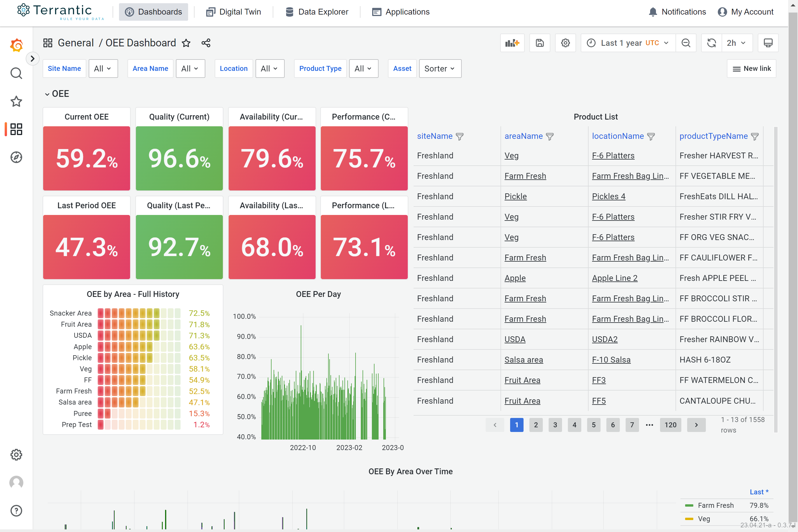Open Area Name All dropdown
The image size is (798, 532).
click(x=190, y=69)
